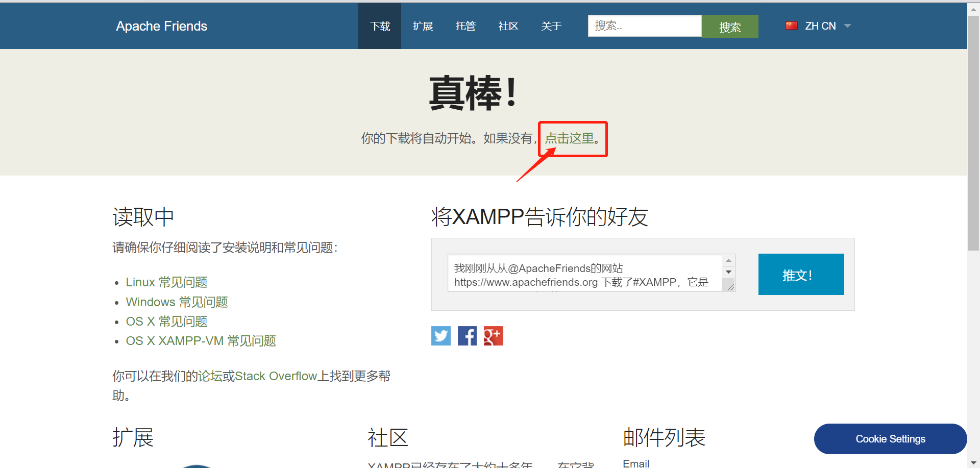Open the ZH CN language dropdown
This screenshot has width=980, height=468.
pyautogui.click(x=847, y=26)
